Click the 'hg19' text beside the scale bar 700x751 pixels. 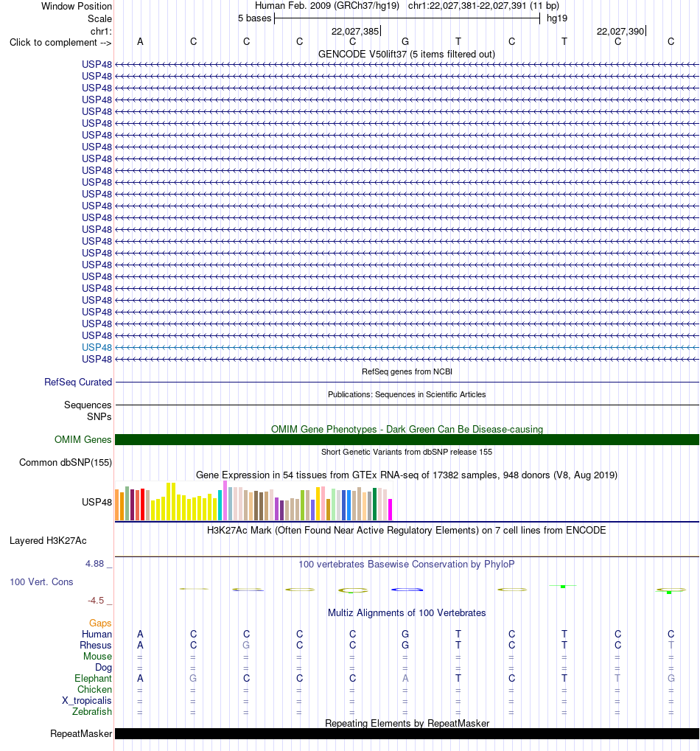557,18
